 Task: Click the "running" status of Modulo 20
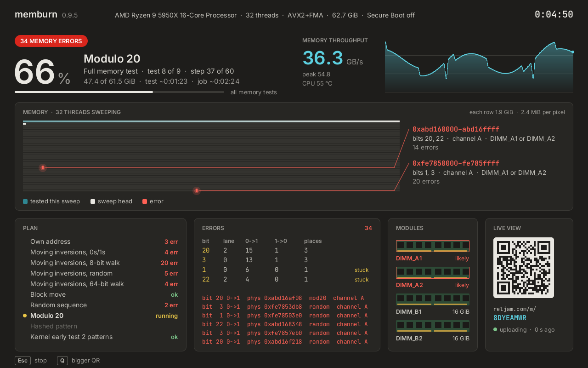point(167,316)
